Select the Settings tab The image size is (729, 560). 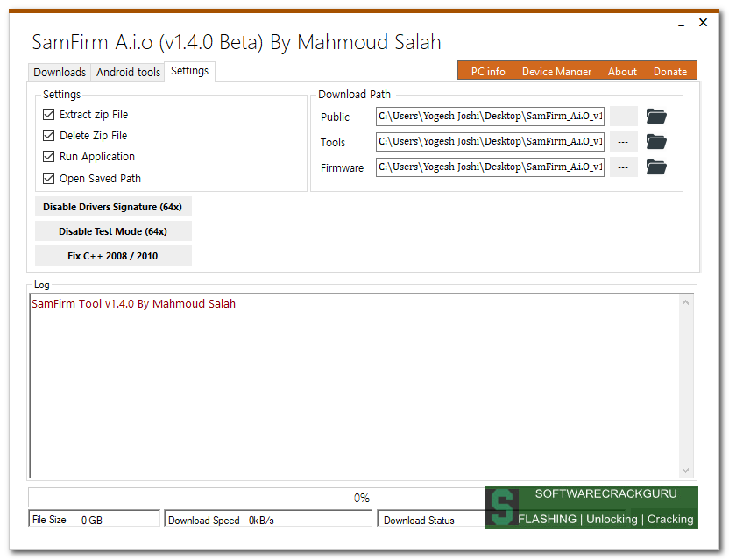[189, 71]
